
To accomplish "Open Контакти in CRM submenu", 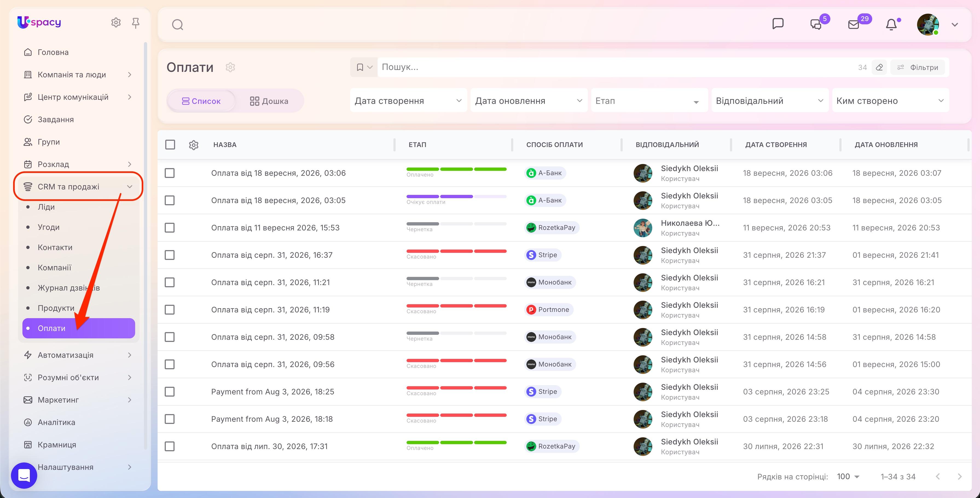I will (55, 247).
